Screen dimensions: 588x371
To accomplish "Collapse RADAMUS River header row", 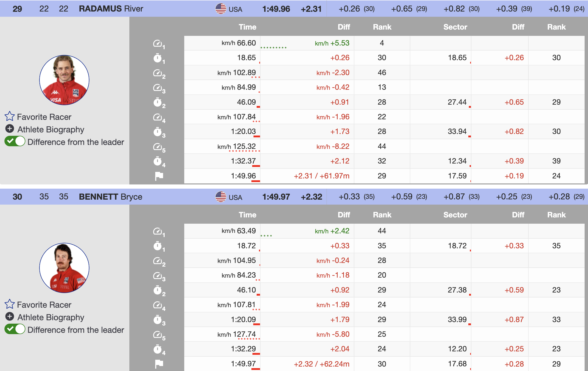I will coord(111,9).
